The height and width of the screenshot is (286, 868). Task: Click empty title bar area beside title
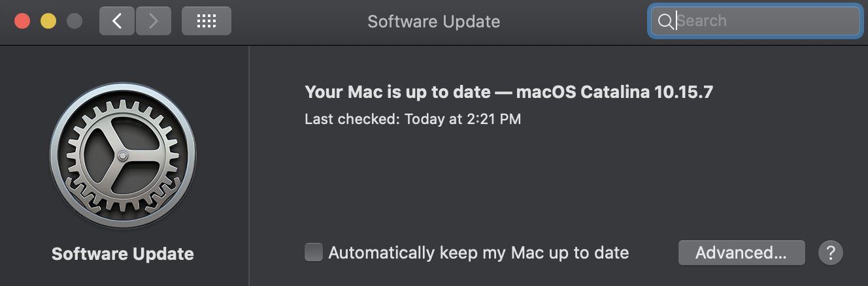575,21
